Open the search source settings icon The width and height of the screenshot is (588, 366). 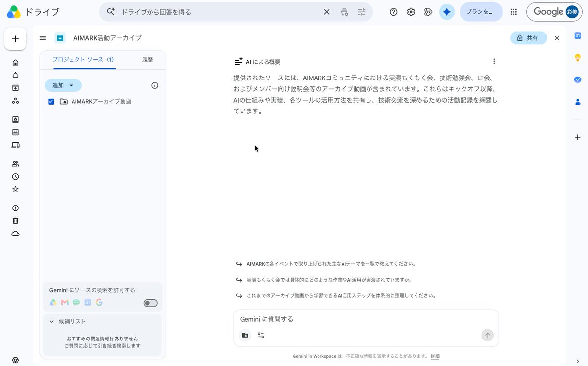click(x=344, y=12)
